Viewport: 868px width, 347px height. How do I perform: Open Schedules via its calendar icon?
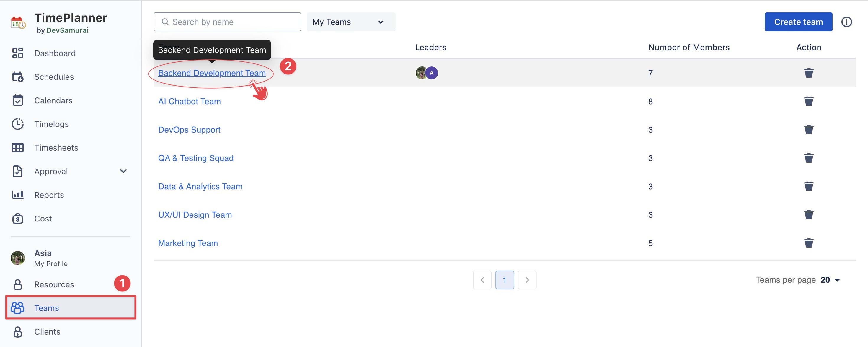click(x=17, y=77)
